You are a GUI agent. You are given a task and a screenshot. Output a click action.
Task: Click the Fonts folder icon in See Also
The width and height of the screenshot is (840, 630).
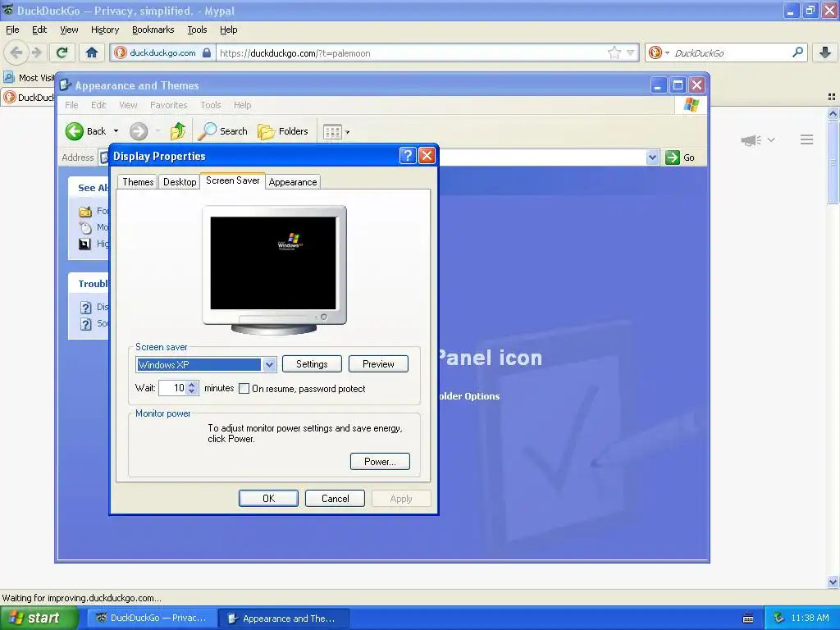[85, 211]
